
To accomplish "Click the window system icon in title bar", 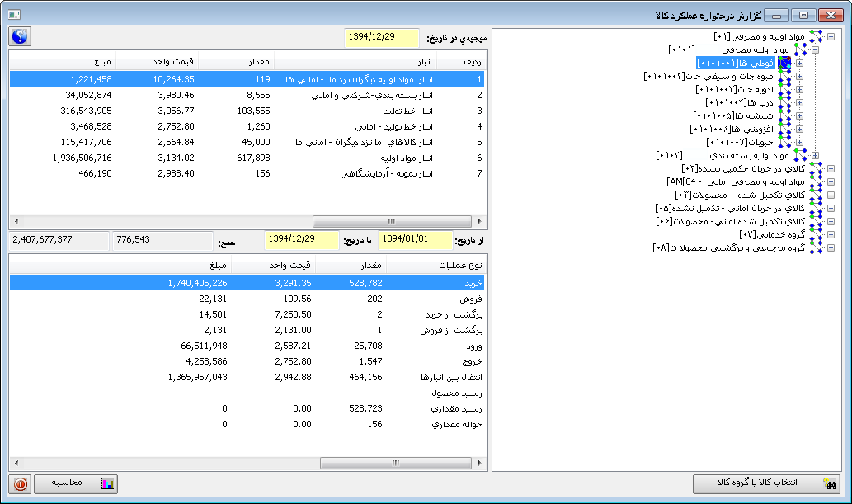I will 12,15.
